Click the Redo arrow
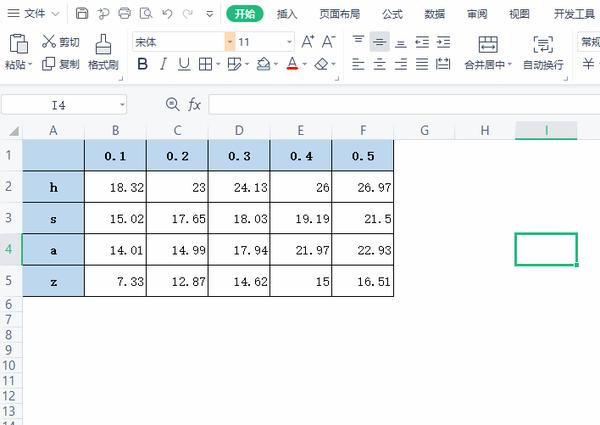The height and width of the screenshot is (425, 600). (188, 14)
